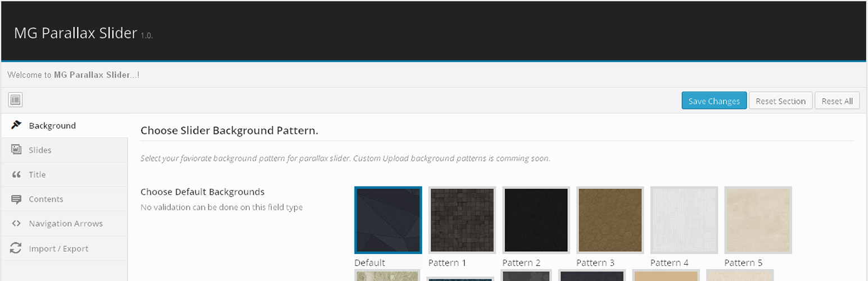The image size is (868, 281).
Task: Click the 'Pattern 4' label text
Action: pyautogui.click(x=670, y=262)
